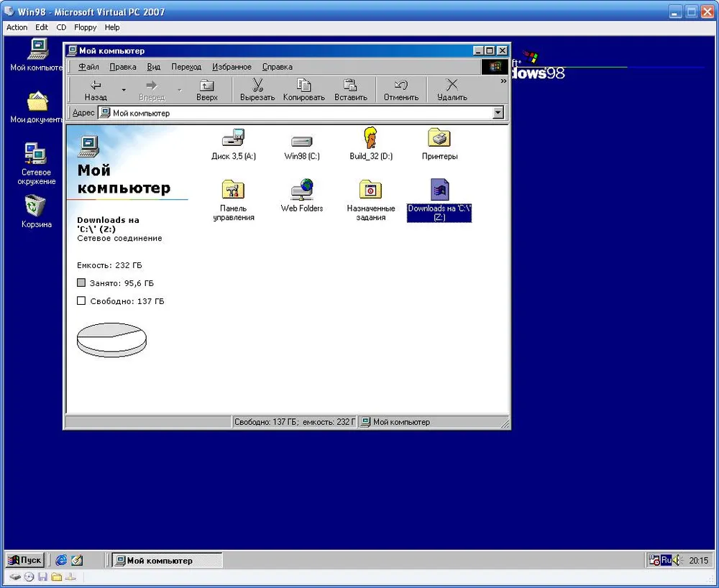Image resolution: width=719 pixels, height=588 pixels.
Task: Open the Принтеры folder icon
Action: [x=439, y=138]
